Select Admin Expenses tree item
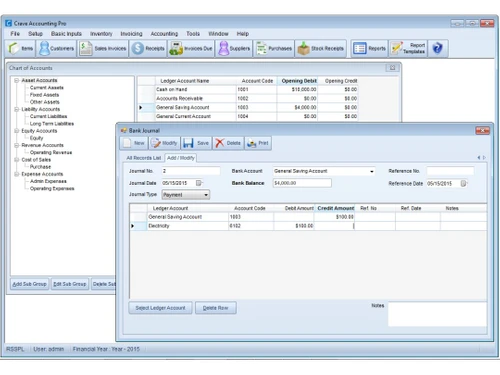The width and height of the screenshot is (500, 375). point(48,181)
